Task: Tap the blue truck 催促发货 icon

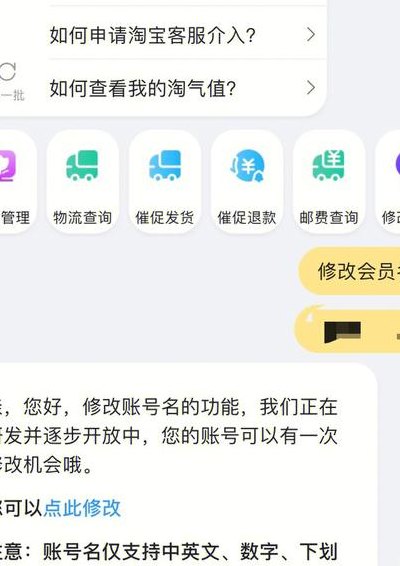Action: [165, 166]
